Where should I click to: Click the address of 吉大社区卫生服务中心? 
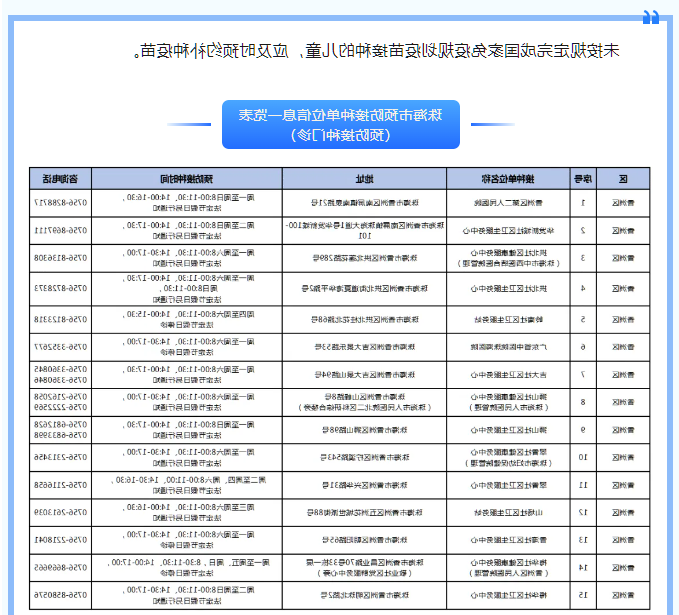(x=364, y=375)
